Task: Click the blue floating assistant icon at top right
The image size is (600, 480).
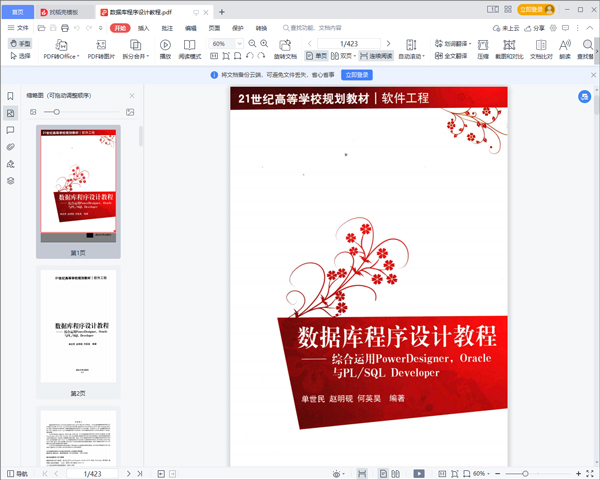Action: pyautogui.click(x=584, y=96)
